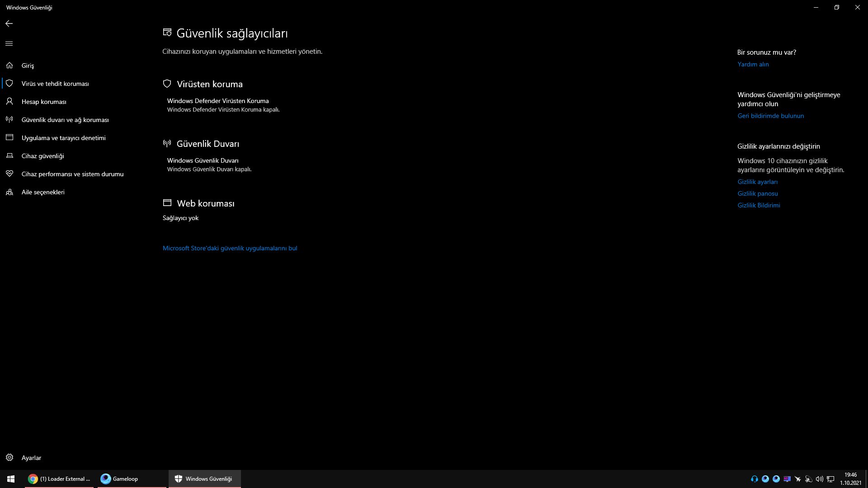
Task: Open the Hesap koruması person icon
Action: coord(9,102)
